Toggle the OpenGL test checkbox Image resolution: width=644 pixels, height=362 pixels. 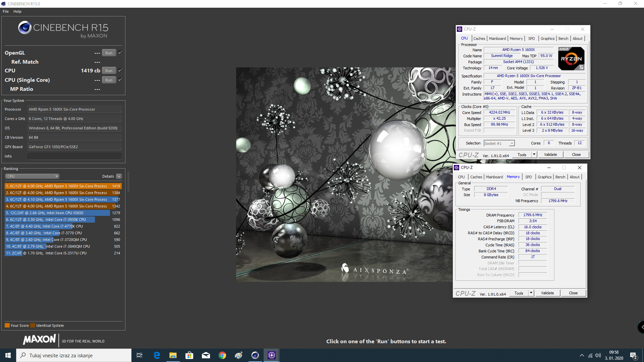tap(120, 53)
